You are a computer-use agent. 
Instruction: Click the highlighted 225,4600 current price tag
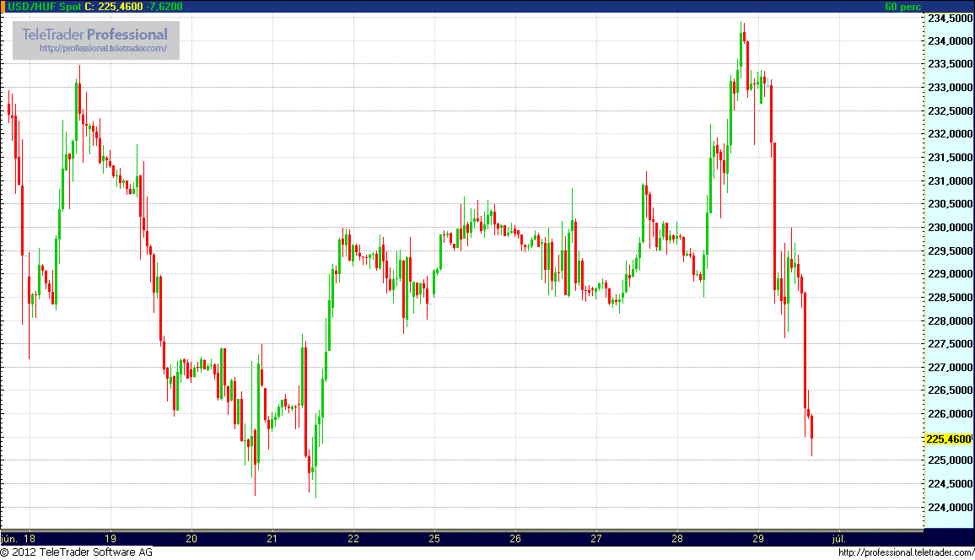(x=949, y=439)
